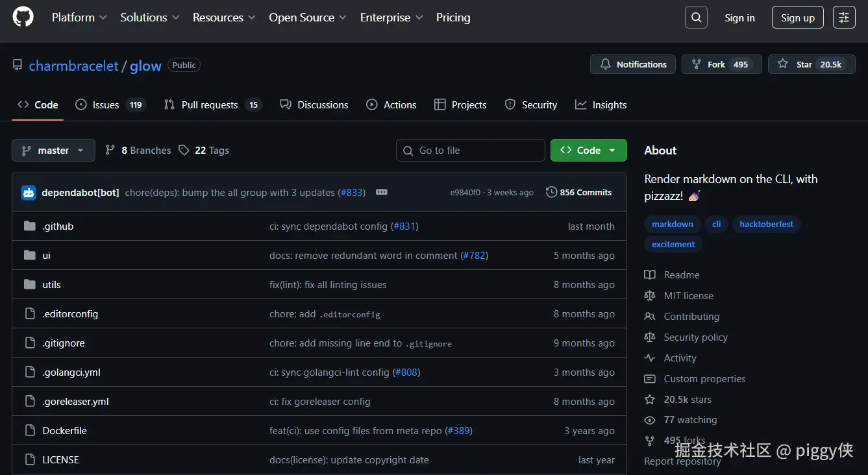868x475 pixels.
Task: Open the 856 Commits history link
Action: click(x=579, y=193)
